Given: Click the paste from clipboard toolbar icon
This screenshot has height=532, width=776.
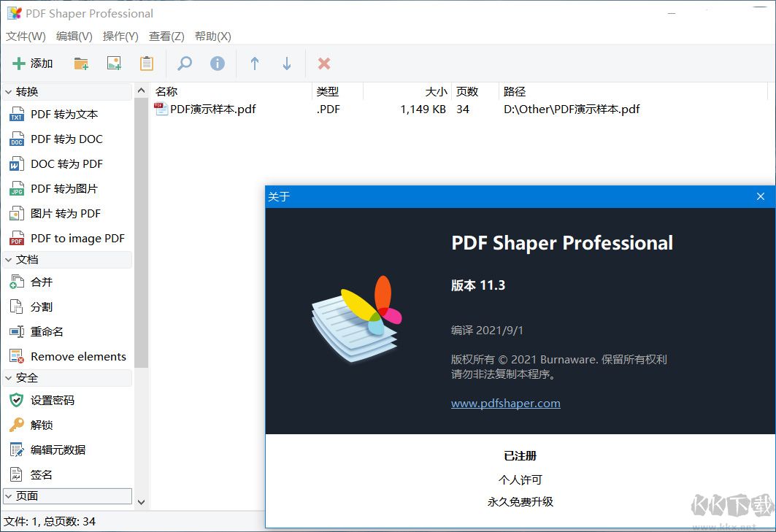Looking at the screenshot, I should point(146,63).
